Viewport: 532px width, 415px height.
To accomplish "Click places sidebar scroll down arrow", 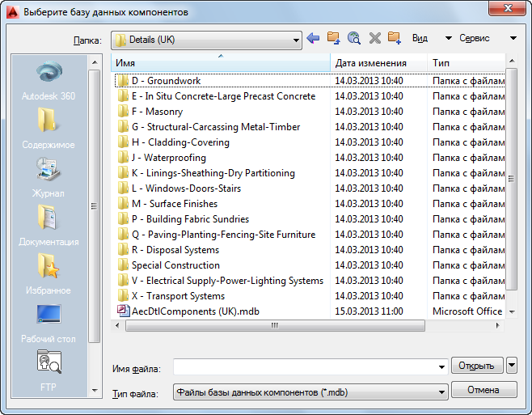I will tap(95, 391).
